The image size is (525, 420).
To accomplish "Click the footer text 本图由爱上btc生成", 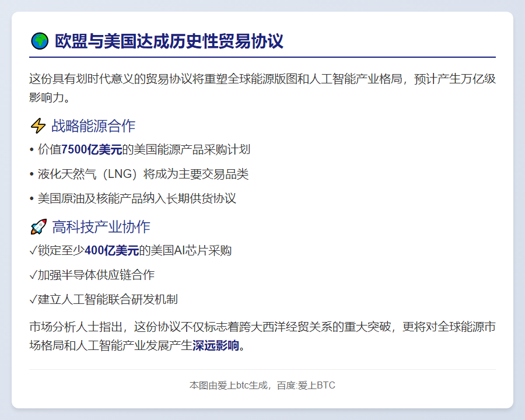I will click(x=227, y=385).
